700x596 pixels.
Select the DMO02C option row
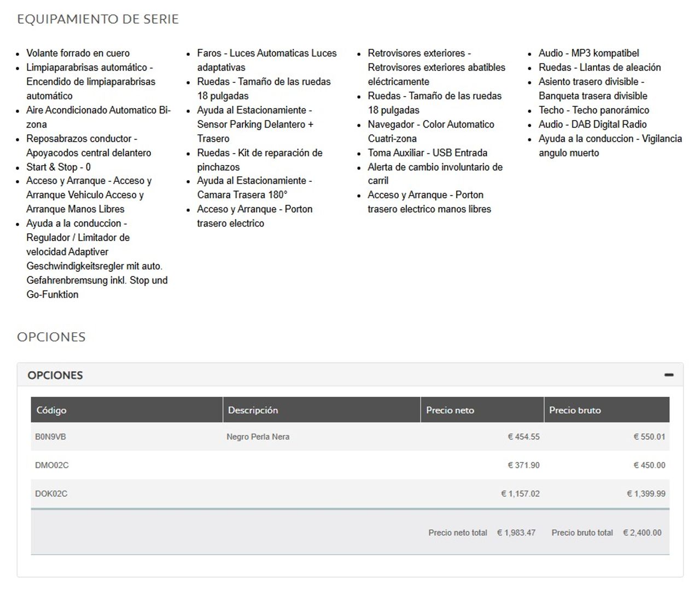click(x=350, y=465)
